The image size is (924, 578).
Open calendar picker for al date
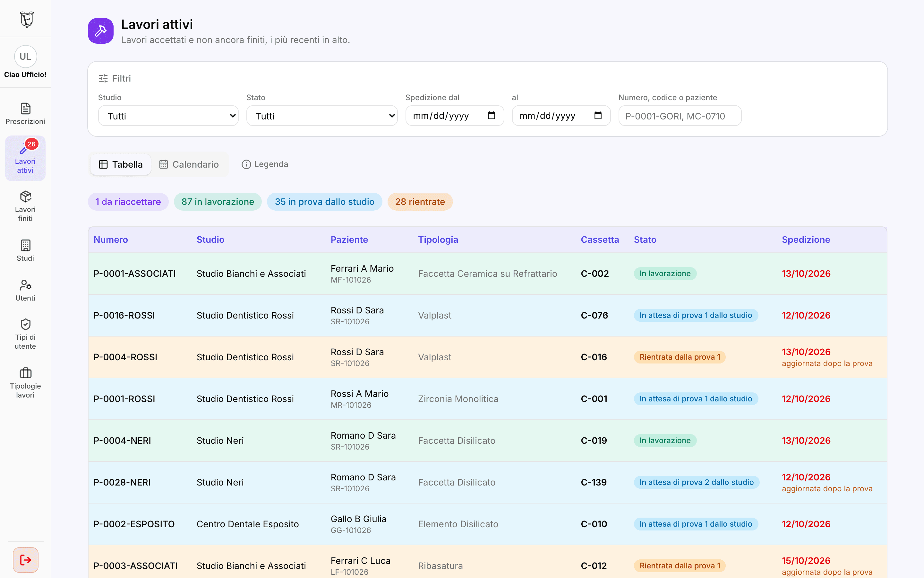(x=598, y=116)
